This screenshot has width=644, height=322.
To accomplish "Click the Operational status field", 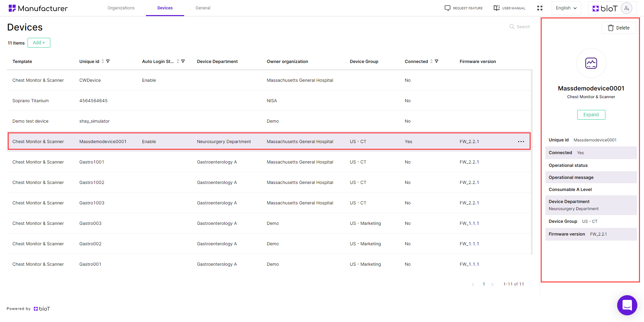I will click(x=591, y=165).
